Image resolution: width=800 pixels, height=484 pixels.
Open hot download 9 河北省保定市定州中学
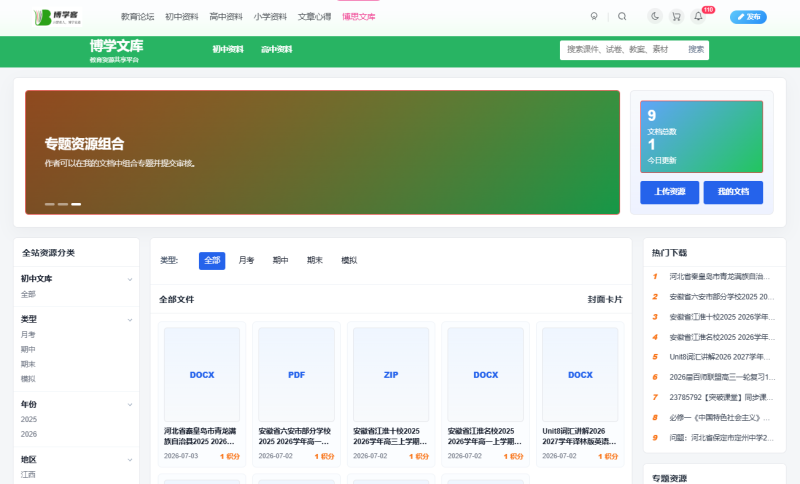[719, 438]
